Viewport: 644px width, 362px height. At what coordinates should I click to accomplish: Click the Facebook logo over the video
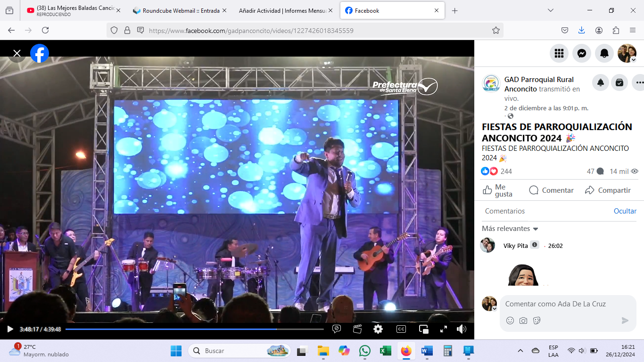point(40,53)
